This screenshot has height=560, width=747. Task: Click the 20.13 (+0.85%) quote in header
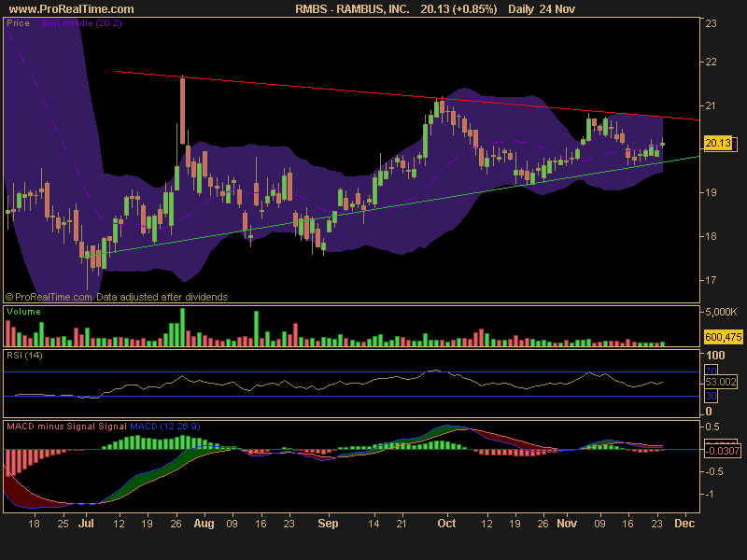pyautogui.click(x=458, y=9)
